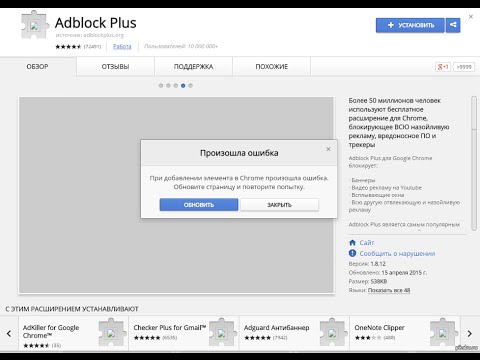
Task: Click the Adguard Антибаннер thumbnail icon
Action: tap(333, 332)
